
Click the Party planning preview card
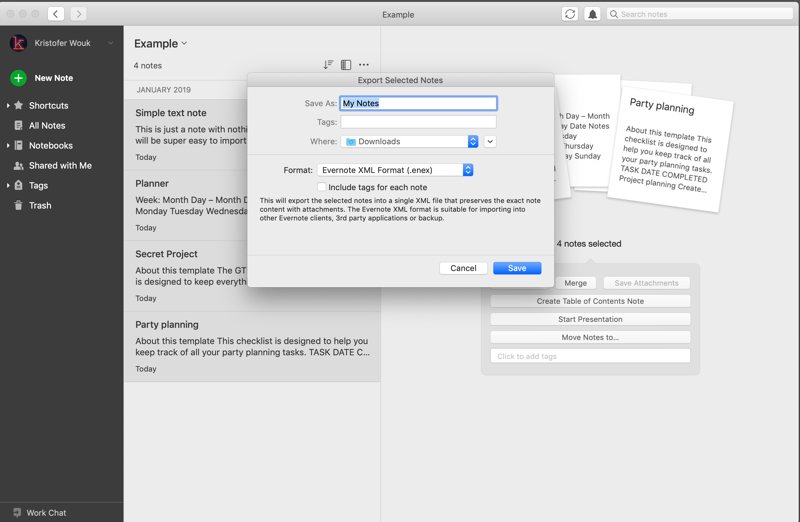(x=670, y=148)
